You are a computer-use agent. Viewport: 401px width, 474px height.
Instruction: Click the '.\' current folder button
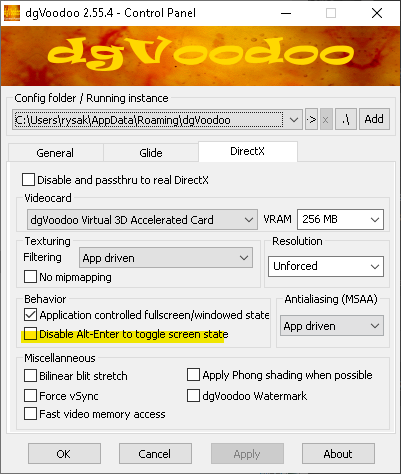346,119
